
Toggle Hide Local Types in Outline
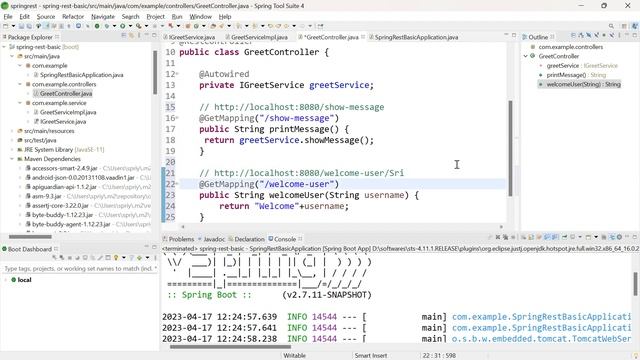pos(611,36)
